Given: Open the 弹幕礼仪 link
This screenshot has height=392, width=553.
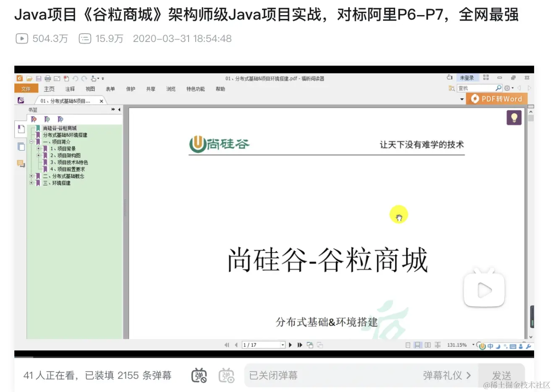Looking at the screenshot, I should pyautogui.click(x=447, y=375).
